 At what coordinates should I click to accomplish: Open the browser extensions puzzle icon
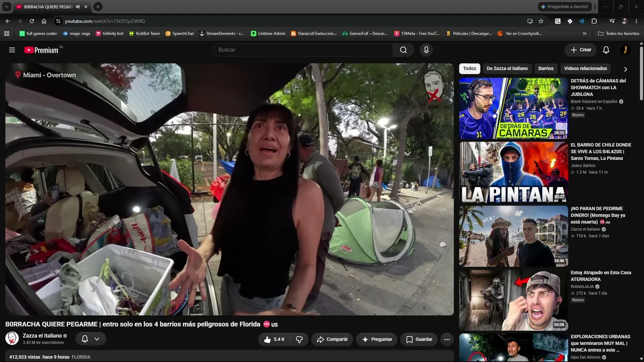pos(594,21)
